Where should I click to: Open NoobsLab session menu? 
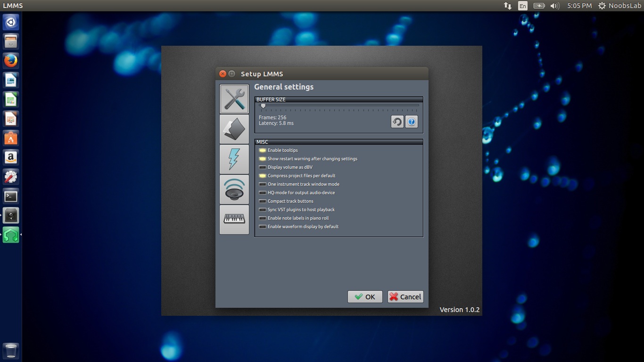pos(619,6)
